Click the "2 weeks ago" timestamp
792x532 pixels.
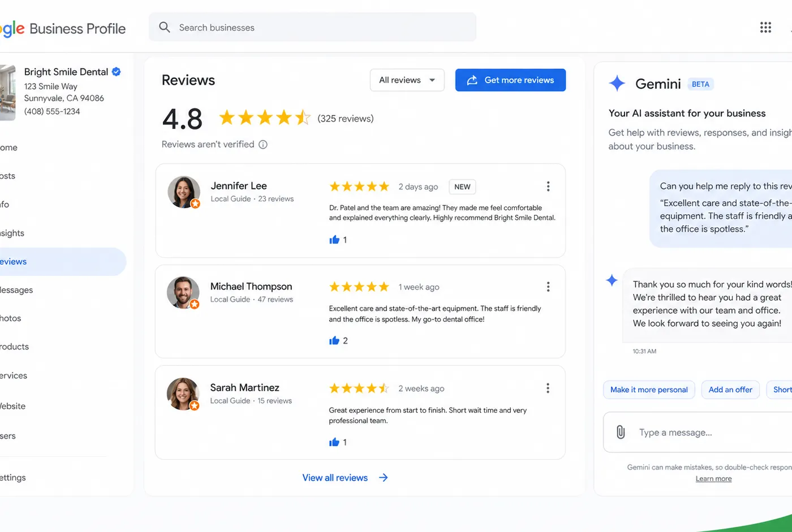421,388
